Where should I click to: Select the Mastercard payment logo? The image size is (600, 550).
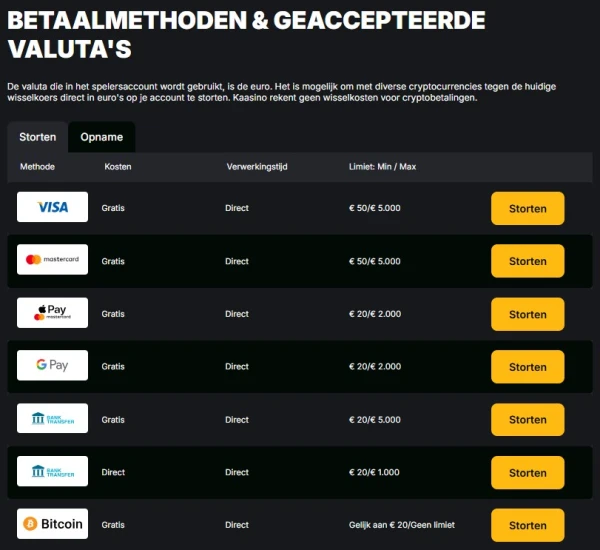[52, 261]
